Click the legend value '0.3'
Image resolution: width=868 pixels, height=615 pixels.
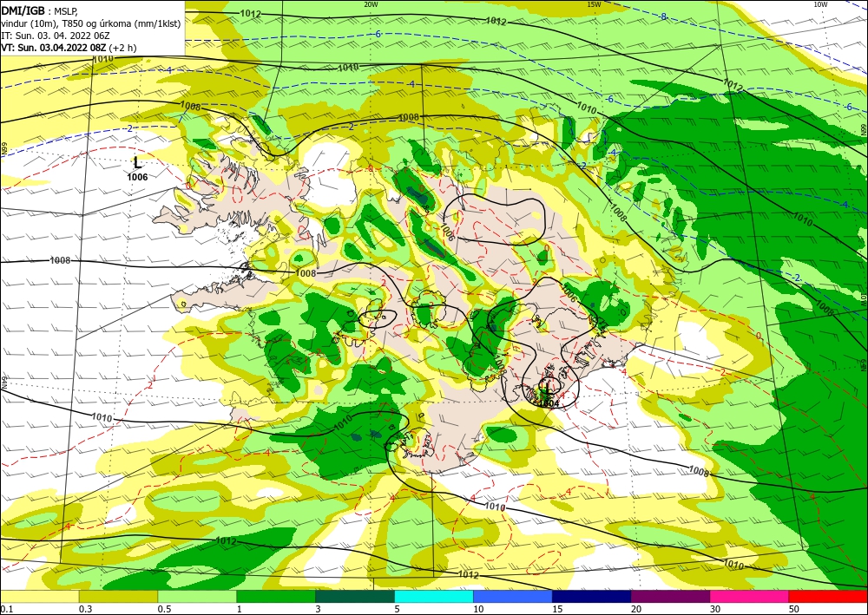pos(86,609)
